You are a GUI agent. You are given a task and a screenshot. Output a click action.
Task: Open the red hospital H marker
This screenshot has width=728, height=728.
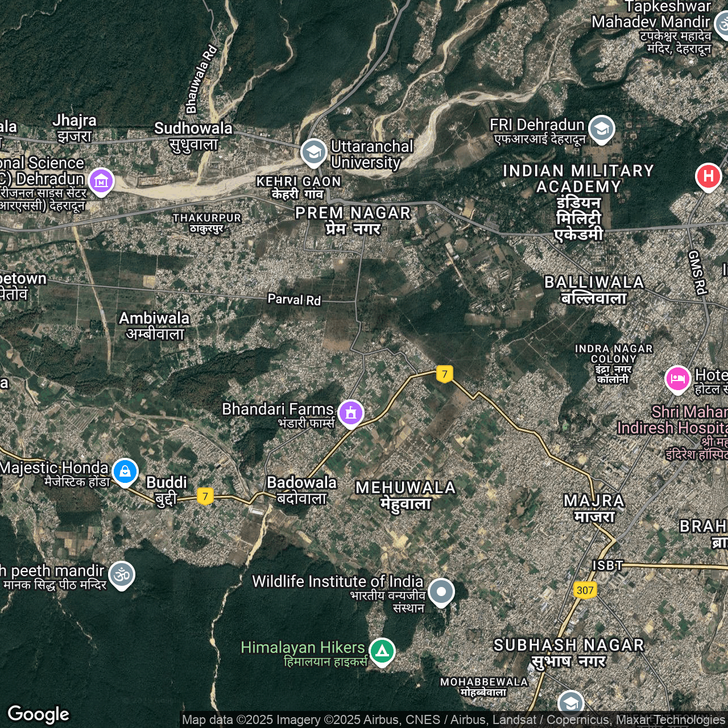708,176
